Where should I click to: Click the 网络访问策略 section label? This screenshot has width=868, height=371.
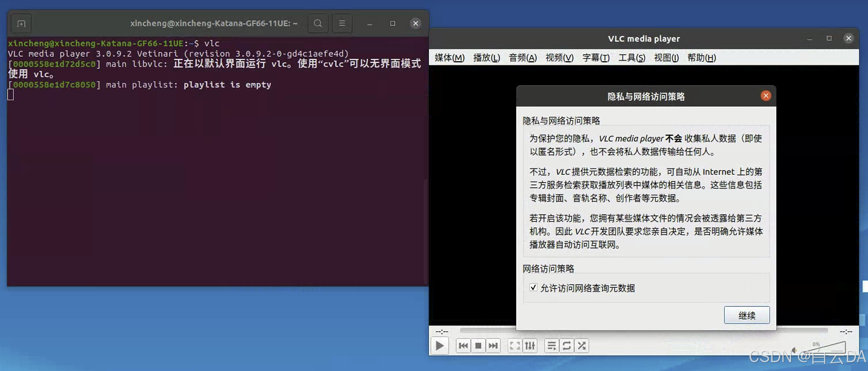click(548, 269)
